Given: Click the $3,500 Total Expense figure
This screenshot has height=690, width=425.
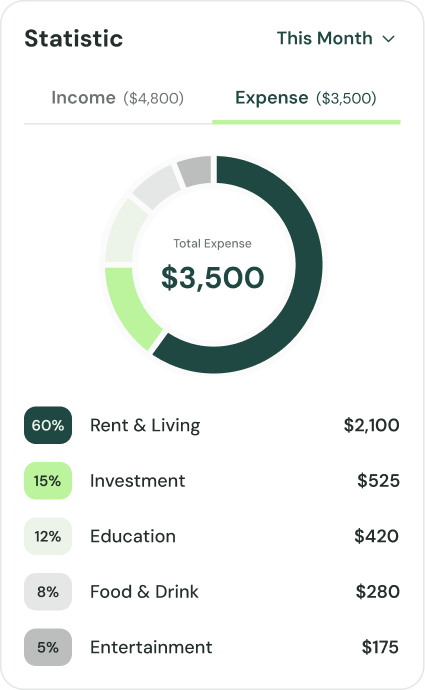Looking at the screenshot, I should pos(212,278).
